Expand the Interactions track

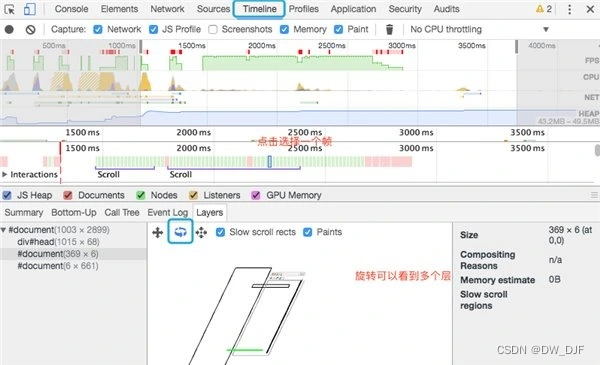click(x=5, y=174)
